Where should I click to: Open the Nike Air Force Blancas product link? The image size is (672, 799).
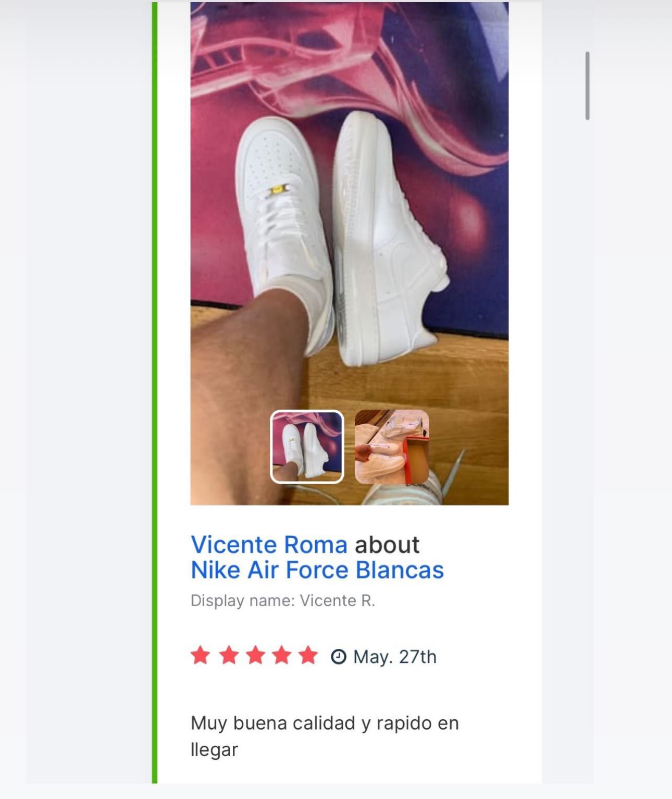pyautogui.click(x=317, y=570)
